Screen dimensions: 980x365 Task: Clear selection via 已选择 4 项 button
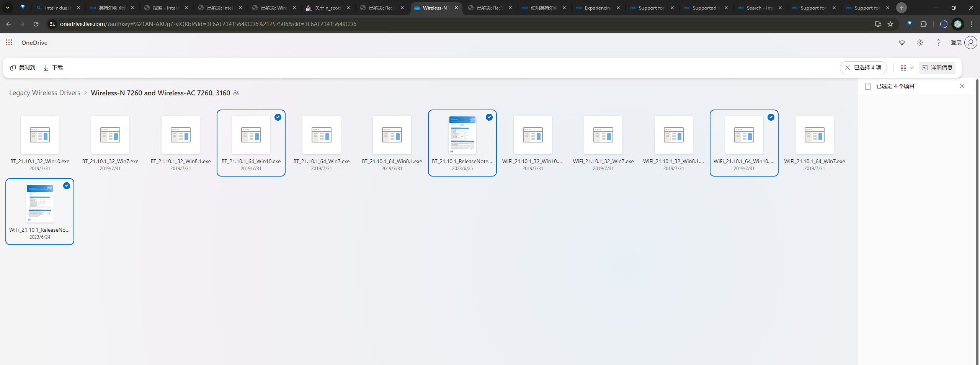click(863, 67)
